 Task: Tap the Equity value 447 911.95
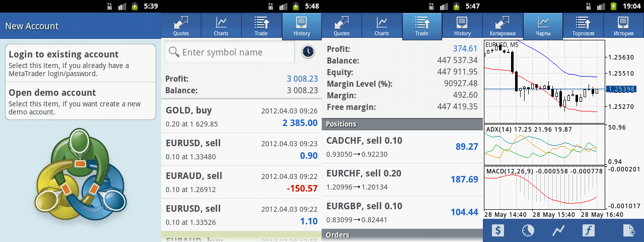pos(457,72)
